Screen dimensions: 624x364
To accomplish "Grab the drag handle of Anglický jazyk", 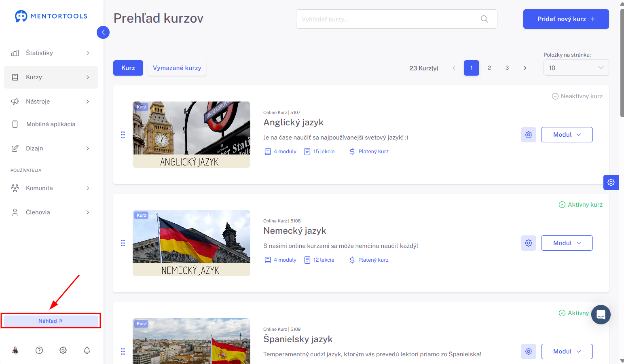I will coord(123,135).
